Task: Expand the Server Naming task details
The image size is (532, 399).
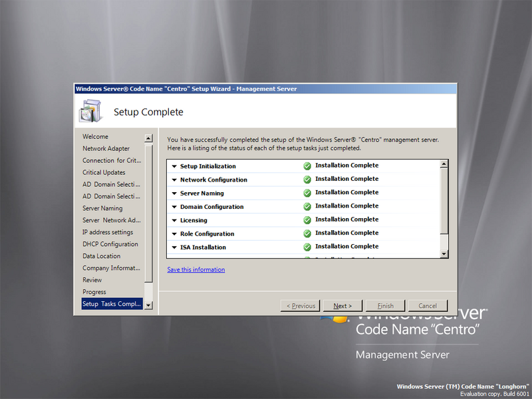Action: 174,192
